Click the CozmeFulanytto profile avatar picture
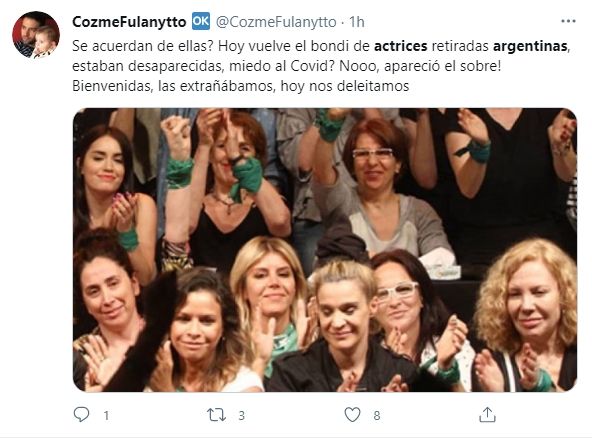This screenshot has width=592, height=440. 36,34
